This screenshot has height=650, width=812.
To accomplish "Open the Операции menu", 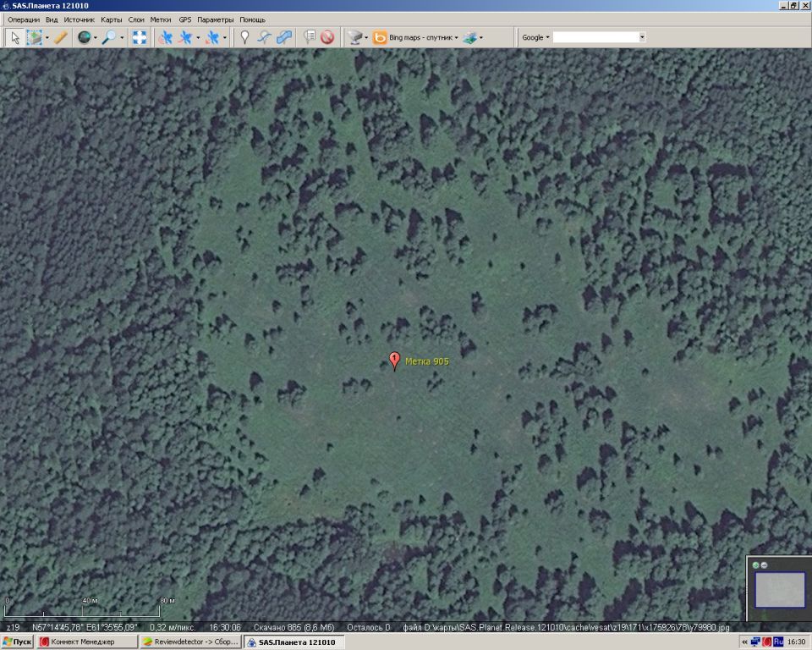I will point(24,19).
